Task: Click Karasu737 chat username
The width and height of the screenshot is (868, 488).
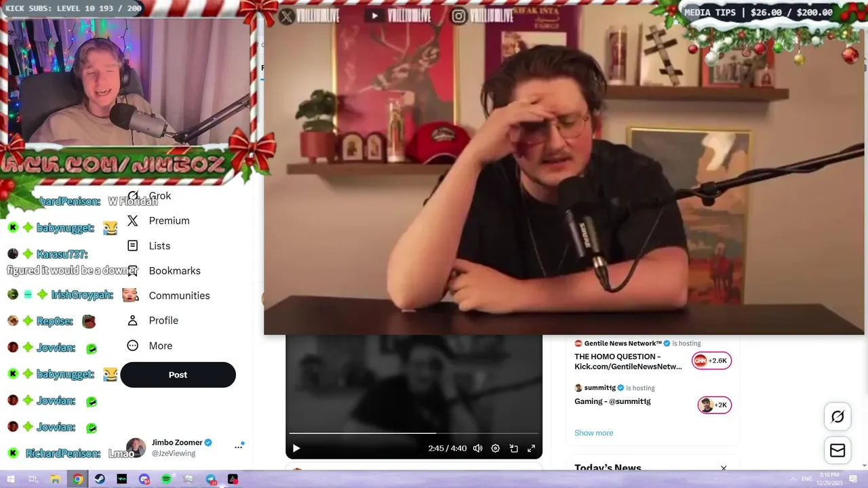Action: [62, 254]
